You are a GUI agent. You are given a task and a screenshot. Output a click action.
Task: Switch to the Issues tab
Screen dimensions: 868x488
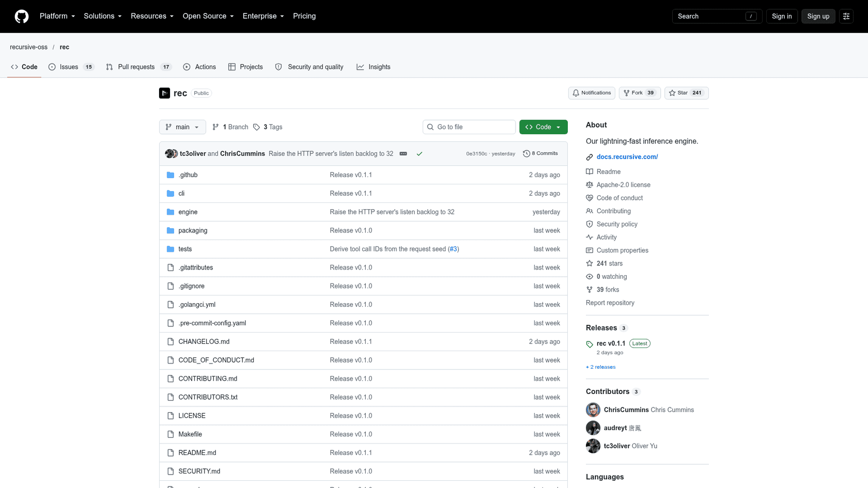(71, 67)
